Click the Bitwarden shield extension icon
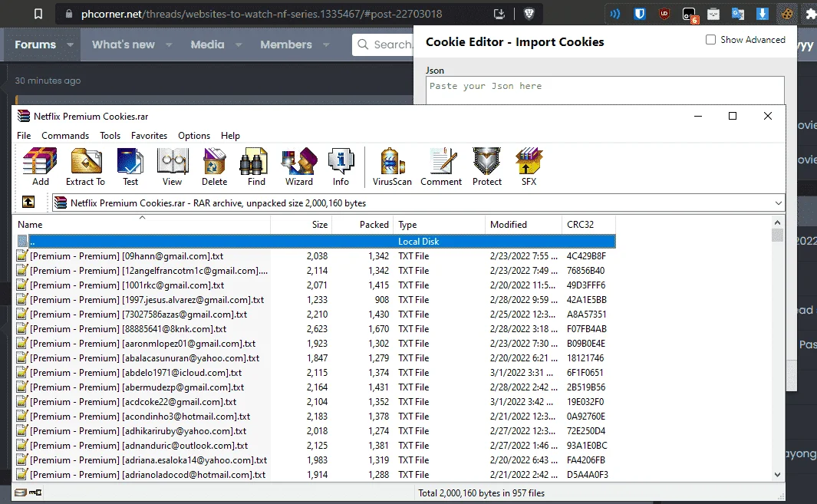The height and width of the screenshot is (504, 817). pos(640,14)
